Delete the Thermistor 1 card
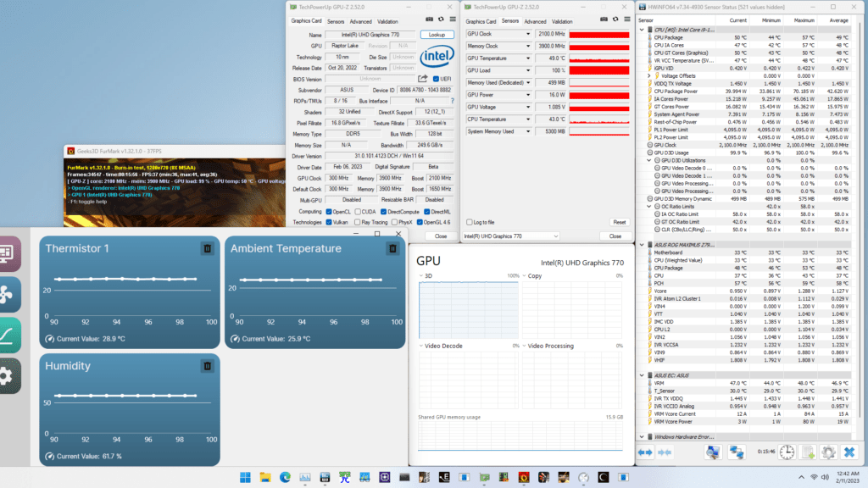The image size is (868, 488). 208,249
